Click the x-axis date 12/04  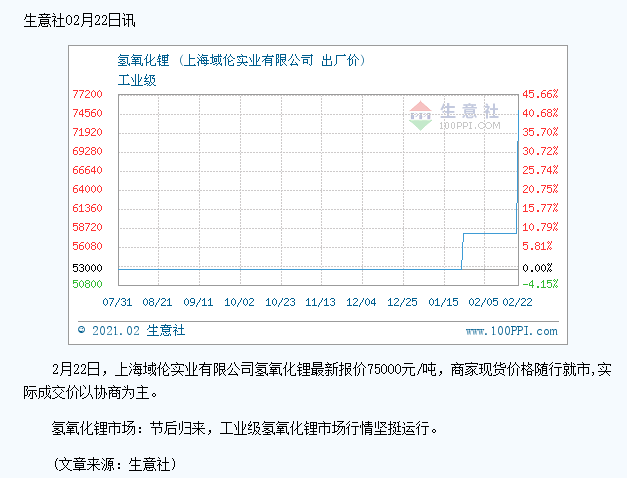(361, 302)
